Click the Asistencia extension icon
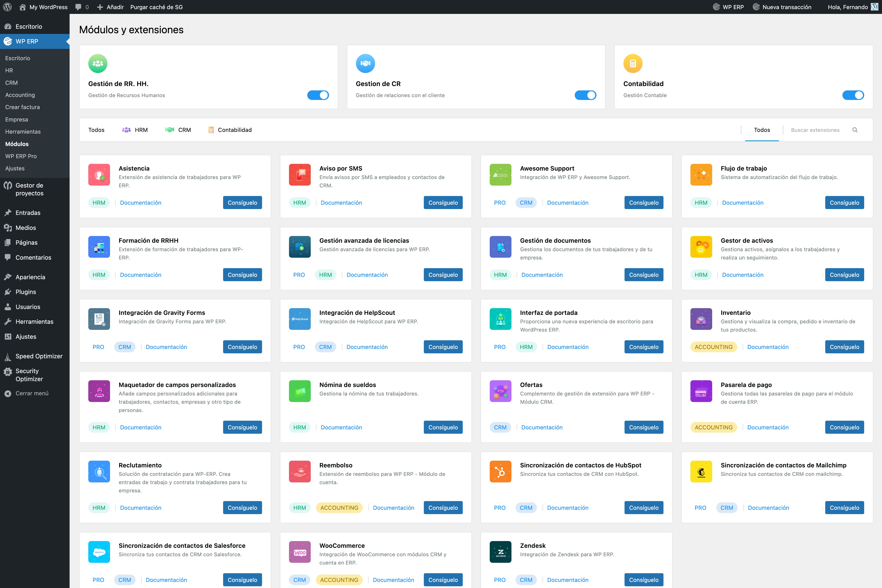This screenshot has width=882, height=588. pyautogui.click(x=99, y=175)
